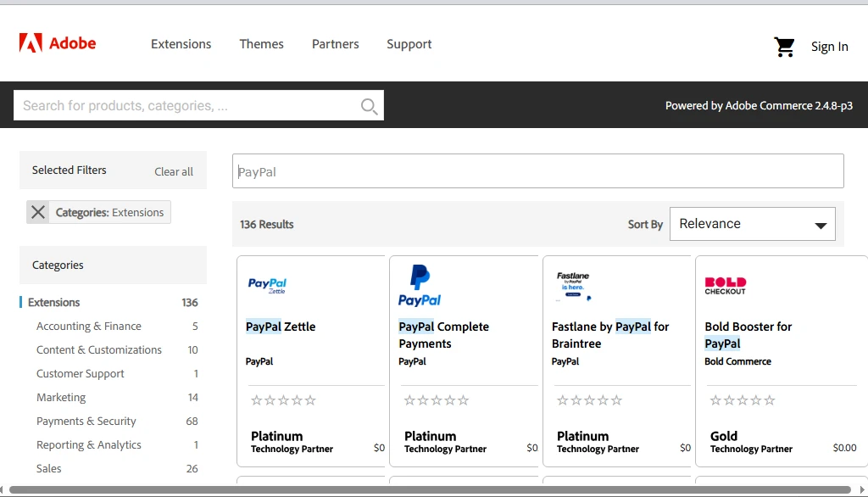Click Sign In
Viewport: 868px width, 497px height.
[830, 47]
